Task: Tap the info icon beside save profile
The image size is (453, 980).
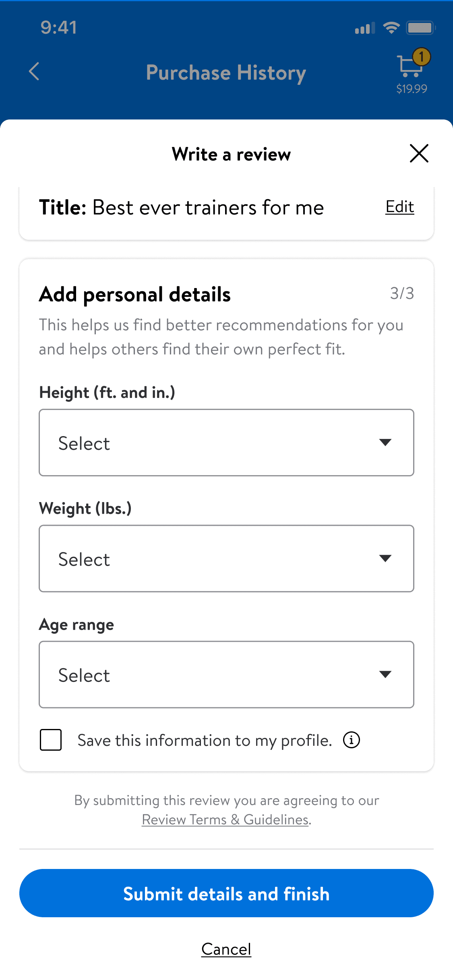Action: tap(351, 740)
